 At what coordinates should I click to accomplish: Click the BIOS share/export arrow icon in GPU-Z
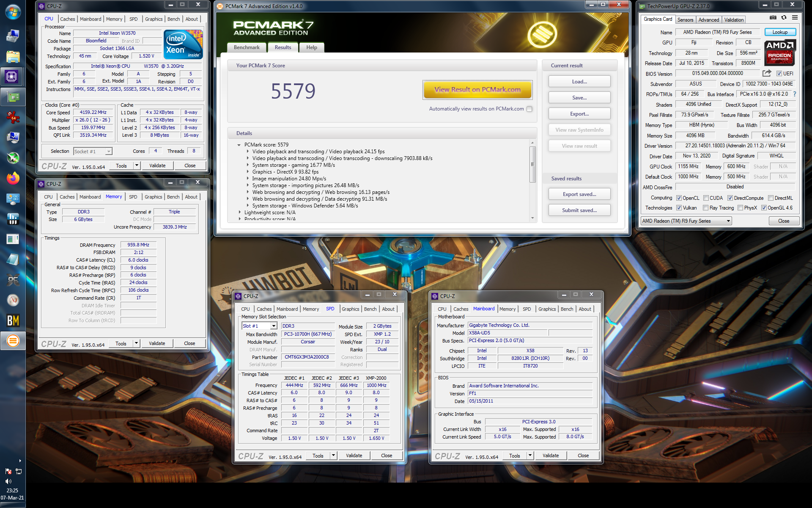point(766,73)
